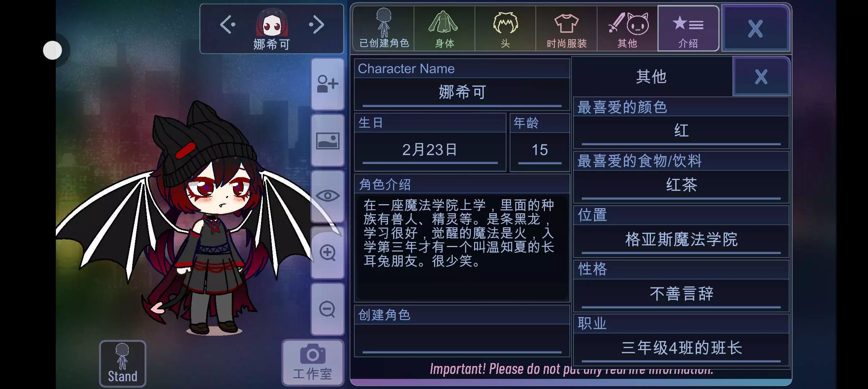Close the 其他 details panel

pyautogui.click(x=761, y=76)
